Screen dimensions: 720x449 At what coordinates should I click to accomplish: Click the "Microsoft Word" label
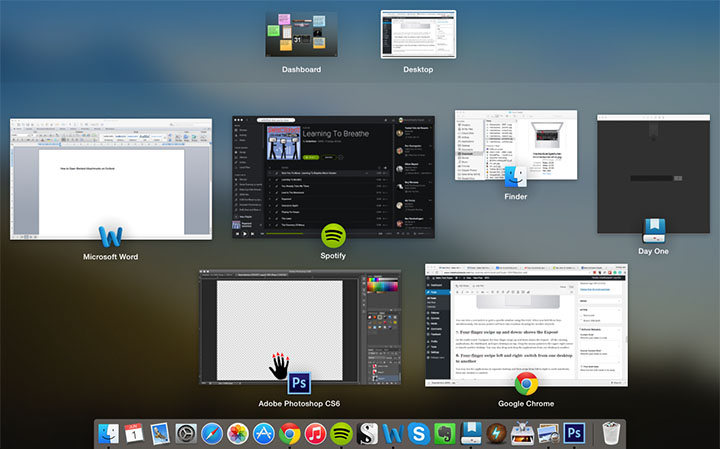111,257
